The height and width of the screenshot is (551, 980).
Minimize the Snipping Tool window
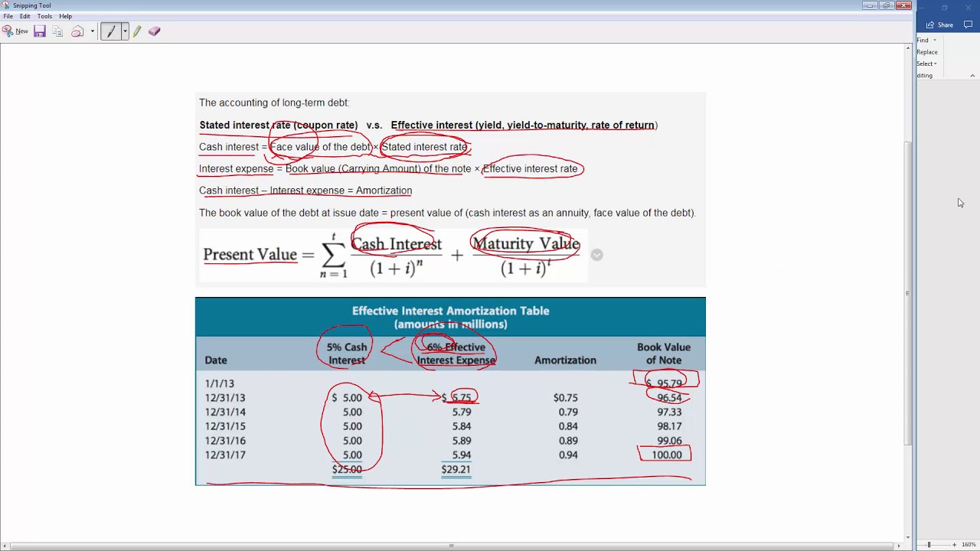(870, 5)
